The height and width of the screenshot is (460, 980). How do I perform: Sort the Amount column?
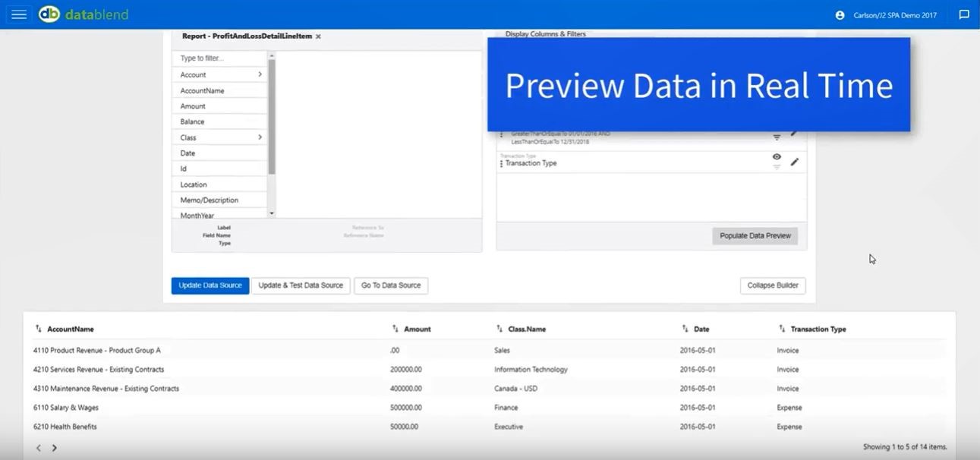coord(394,329)
